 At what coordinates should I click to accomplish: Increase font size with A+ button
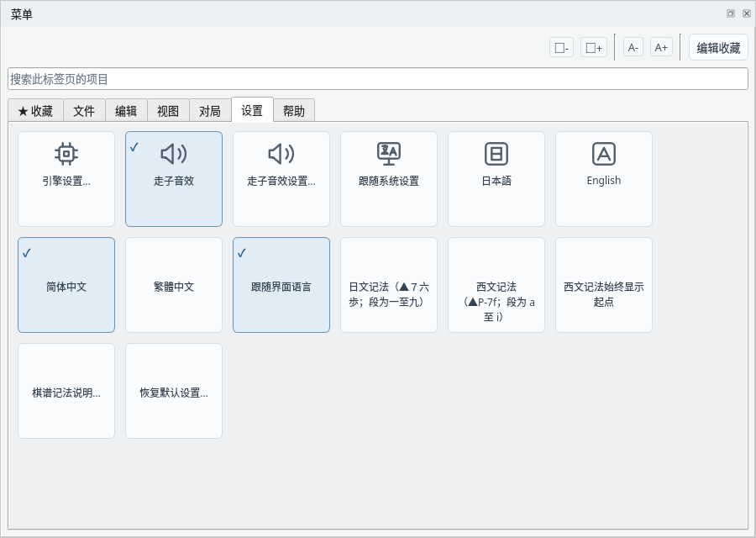tap(661, 48)
